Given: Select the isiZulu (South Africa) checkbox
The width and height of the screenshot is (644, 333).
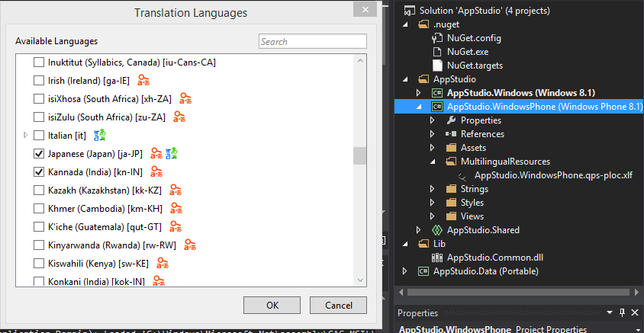Looking at the screenshot, I should coord(39,117).
